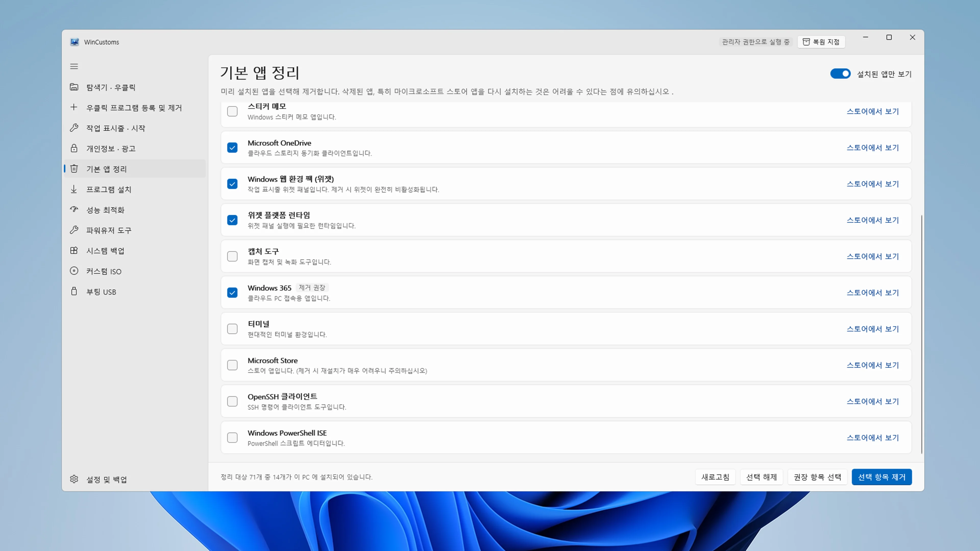This screenshot has width=980, height=551.
Task: Click 선택 항목 제거 button
Action: [881, 477]
